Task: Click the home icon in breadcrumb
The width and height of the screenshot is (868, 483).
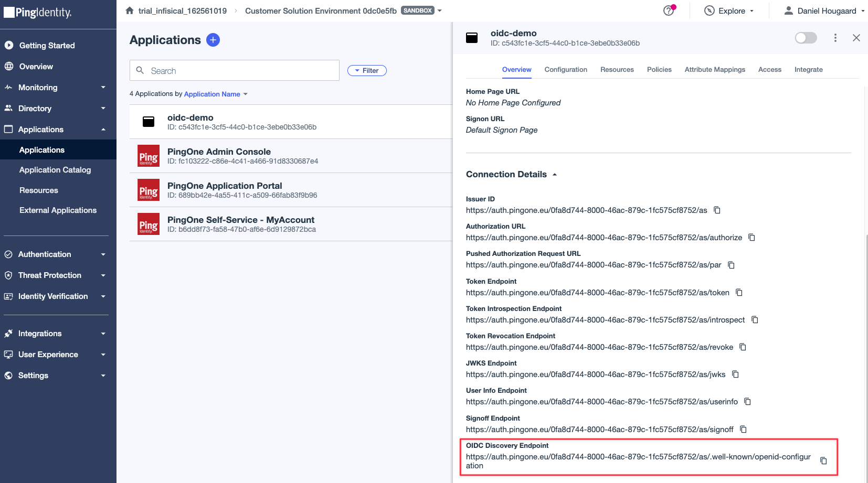Action: pos(130,10)
